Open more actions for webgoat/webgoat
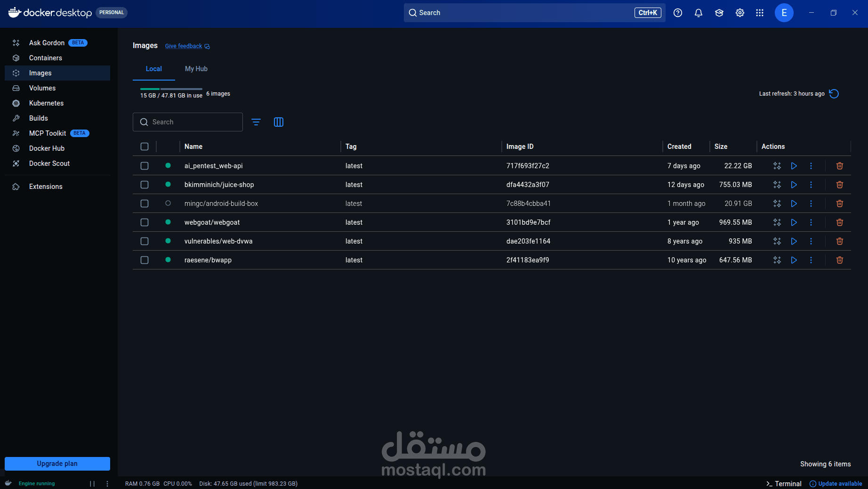Viewport: 868px width, 489px height. tap(811, 222)
